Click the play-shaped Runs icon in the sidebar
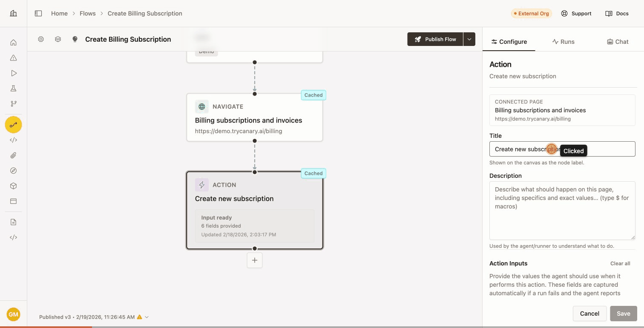 (x=13, y=73)
